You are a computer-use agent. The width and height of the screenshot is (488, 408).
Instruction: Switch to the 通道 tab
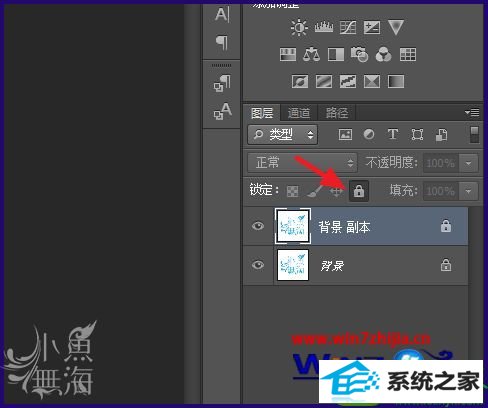pyautogui.click(x=299, y=113)
